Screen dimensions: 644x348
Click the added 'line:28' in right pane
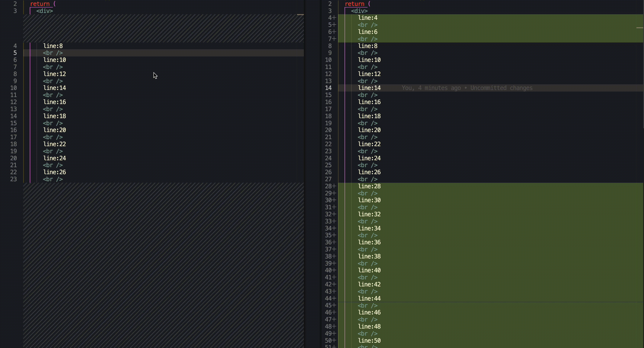click(369, 186)
